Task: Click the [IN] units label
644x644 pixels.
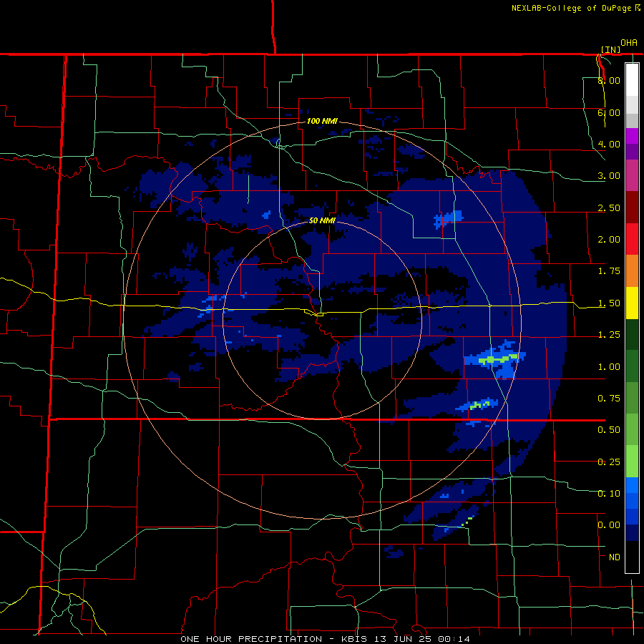Action: coord(611,49)
